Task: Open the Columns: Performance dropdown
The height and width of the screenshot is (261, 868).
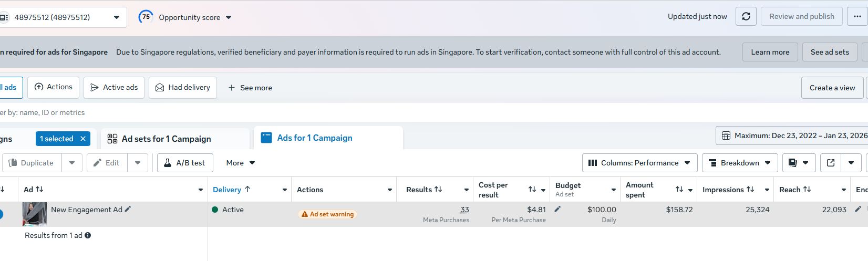Action: (x=639, y=163)
